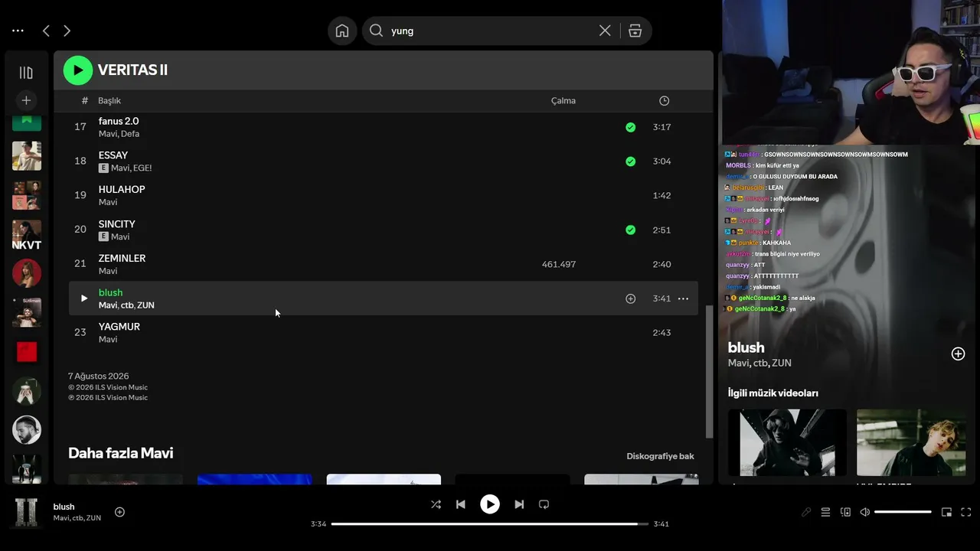Go back with the left arrow
Viewport: 980px width, 551px height.
point(46,31)
